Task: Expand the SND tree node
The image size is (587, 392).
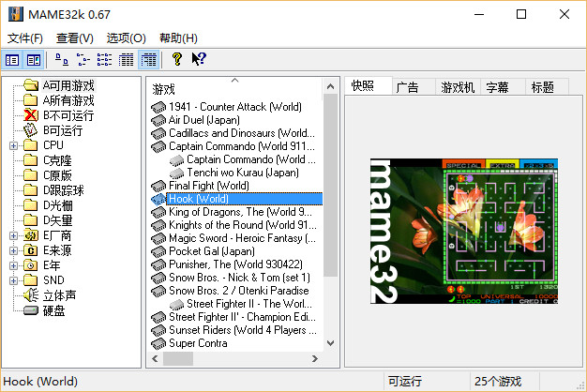Action: pos(13,280)
